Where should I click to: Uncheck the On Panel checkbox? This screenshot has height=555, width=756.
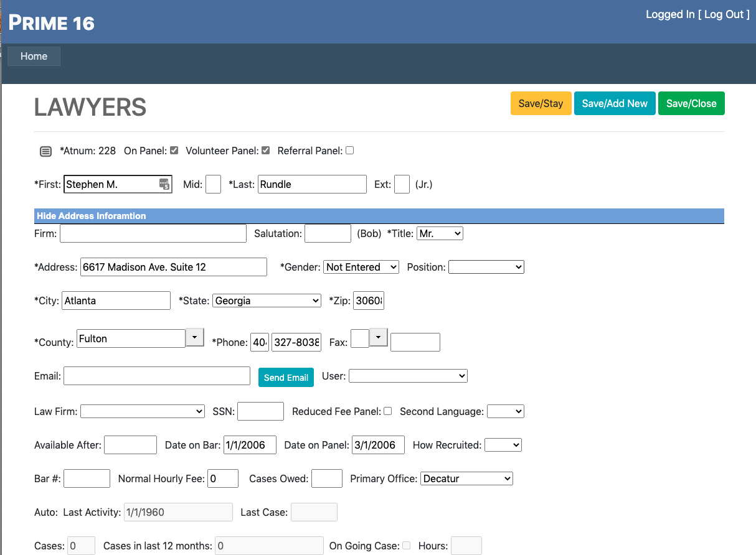pos(174,151)
